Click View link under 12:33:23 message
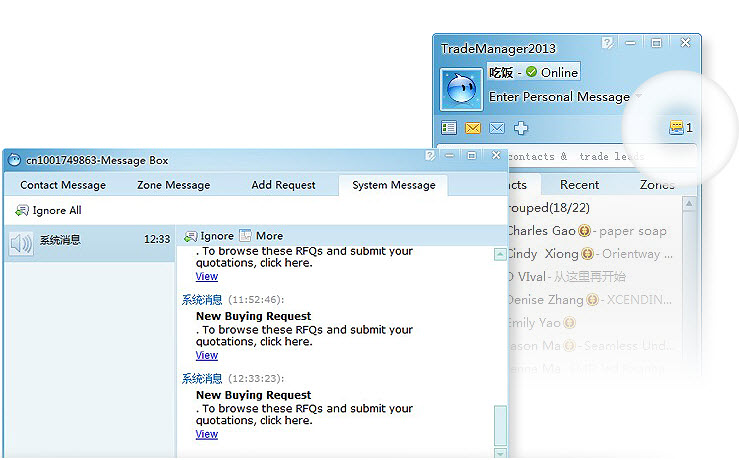This screenshot has width=739, height=460. pos(206,434)
